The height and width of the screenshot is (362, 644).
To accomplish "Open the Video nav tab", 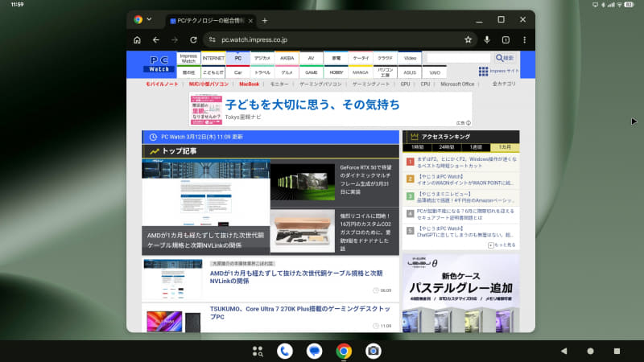I will point(410,58).
